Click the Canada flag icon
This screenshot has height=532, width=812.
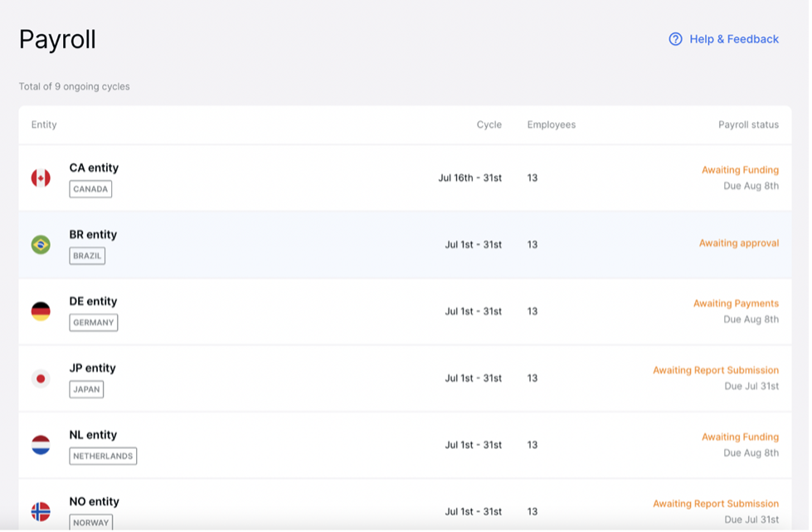pyautogui.click(x=41, y=178)
